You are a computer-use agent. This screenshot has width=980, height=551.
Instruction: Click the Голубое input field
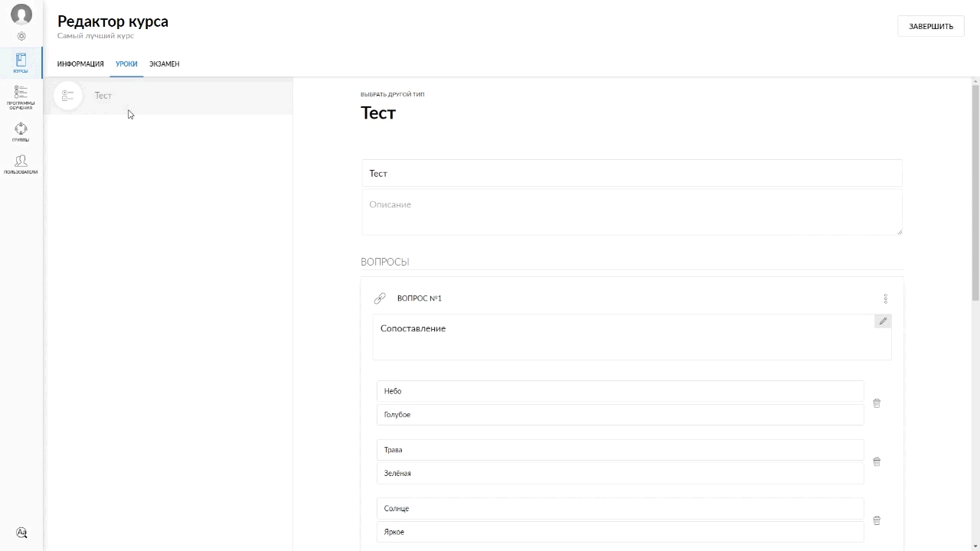click(x=620, y=415)
